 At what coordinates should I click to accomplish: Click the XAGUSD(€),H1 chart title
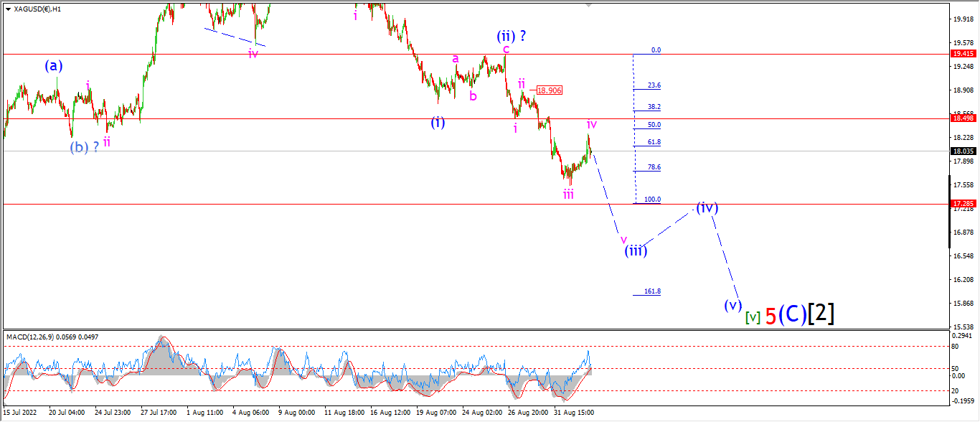click(x=36, y=9)
